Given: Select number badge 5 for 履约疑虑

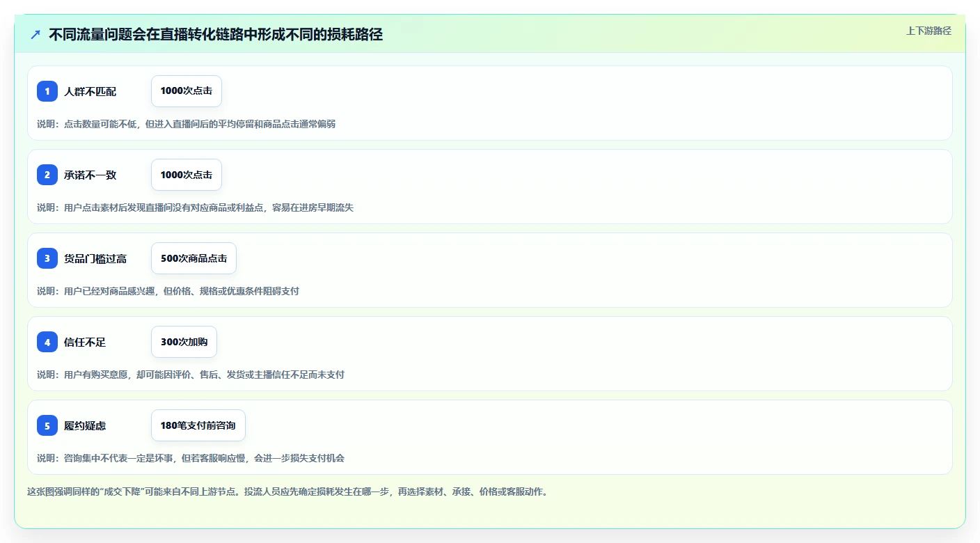Looking at the screenshot, I should (47, 425).
